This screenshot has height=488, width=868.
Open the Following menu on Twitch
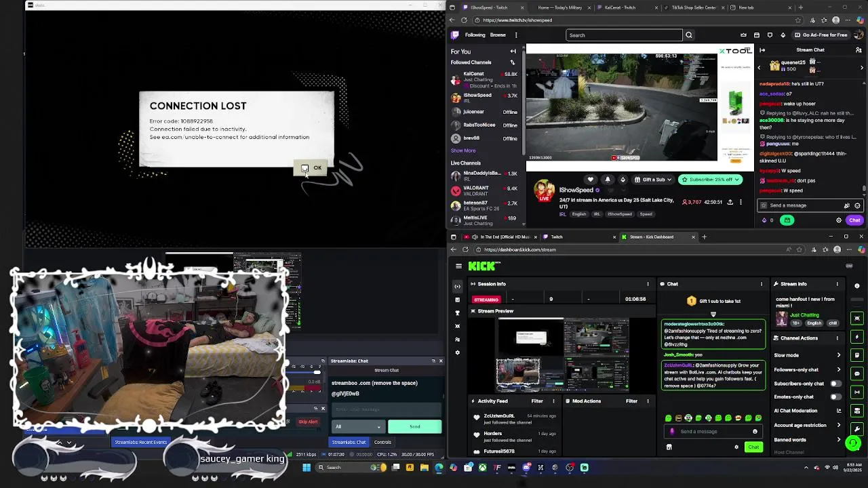[475, 35]
